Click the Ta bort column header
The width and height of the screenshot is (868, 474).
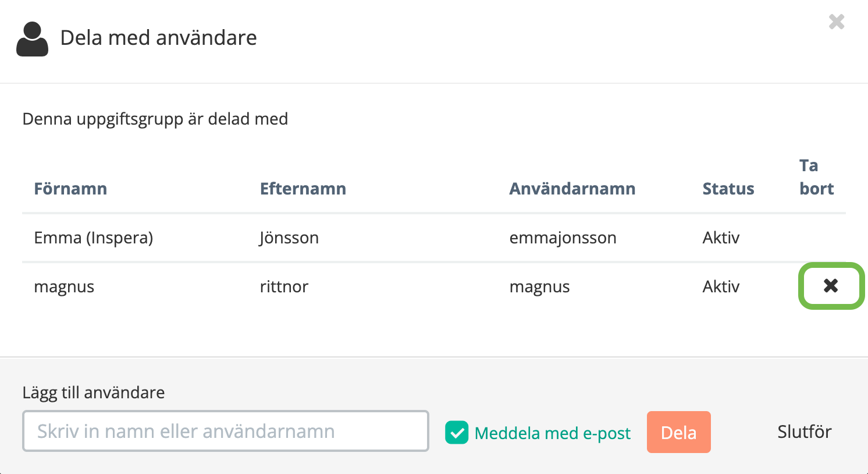817,177
